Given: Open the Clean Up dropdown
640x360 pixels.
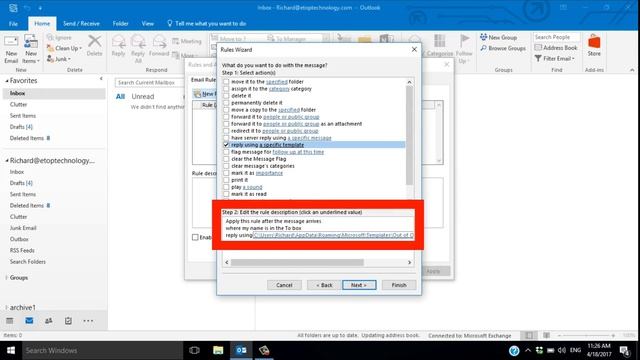Looking at the screenshot, I should pyautogui.click(x=64, y=48).
